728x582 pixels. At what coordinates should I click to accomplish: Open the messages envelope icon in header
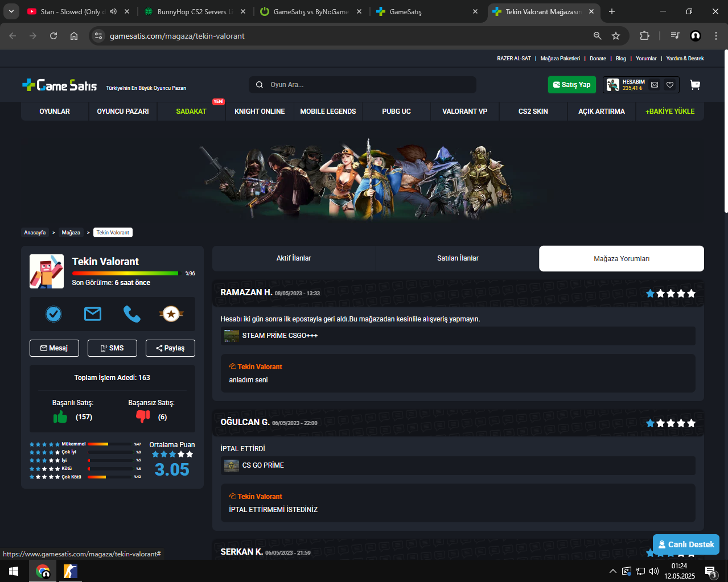click(x=655, y=85)
